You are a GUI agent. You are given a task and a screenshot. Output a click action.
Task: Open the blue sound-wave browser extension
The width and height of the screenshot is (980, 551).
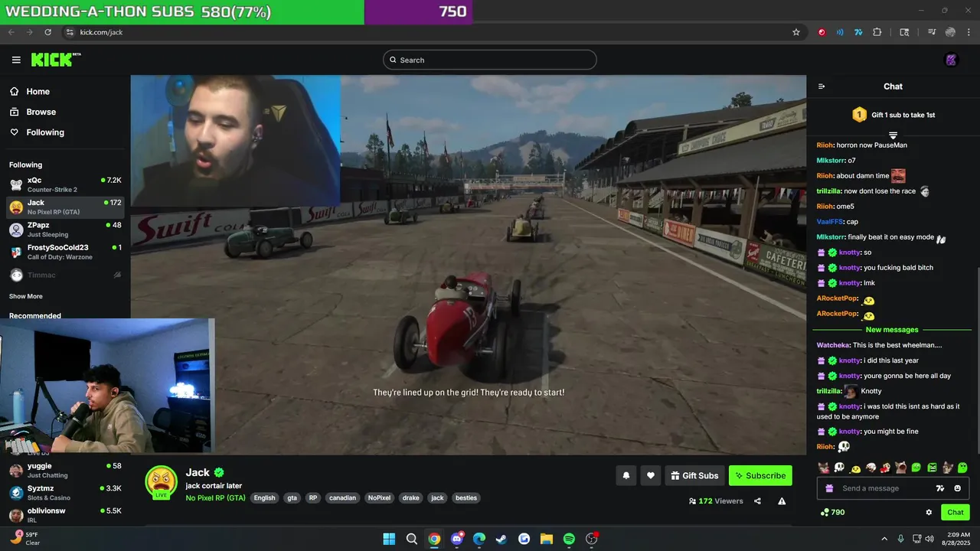tap(840, 32)
